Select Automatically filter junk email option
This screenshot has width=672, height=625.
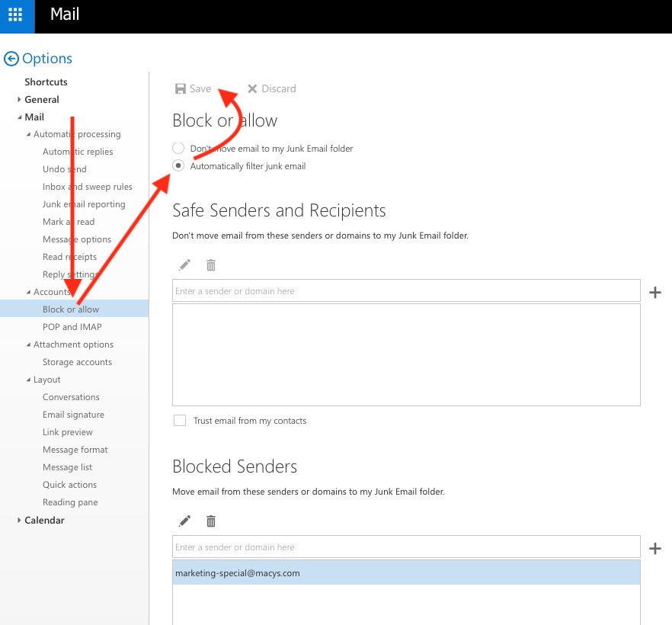178,166
